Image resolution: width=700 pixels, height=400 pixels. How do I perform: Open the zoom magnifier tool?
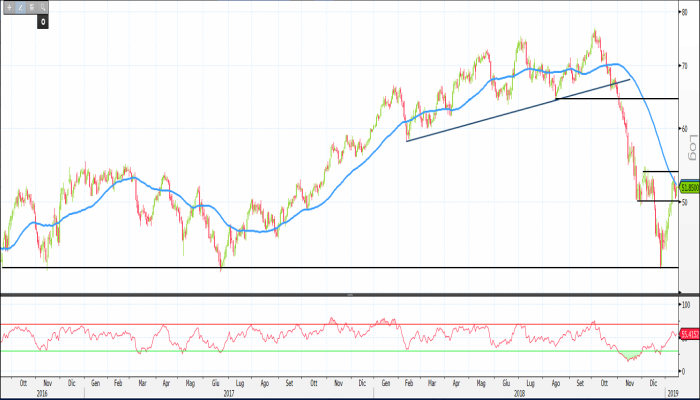pos(44,6)
